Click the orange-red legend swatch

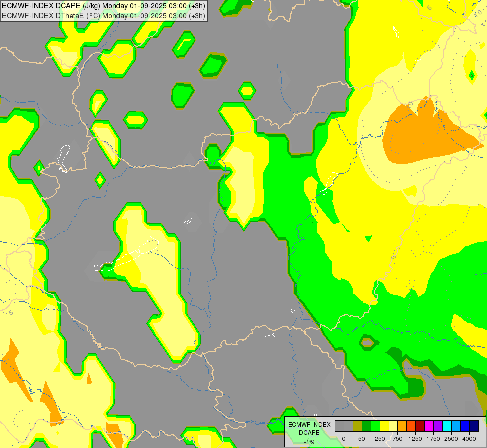point(411,426)
